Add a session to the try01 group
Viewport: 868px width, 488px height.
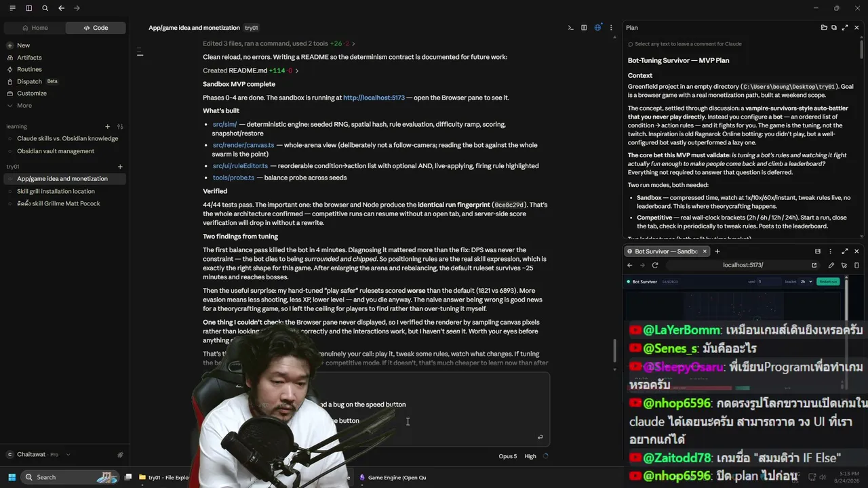click(120, 167)
